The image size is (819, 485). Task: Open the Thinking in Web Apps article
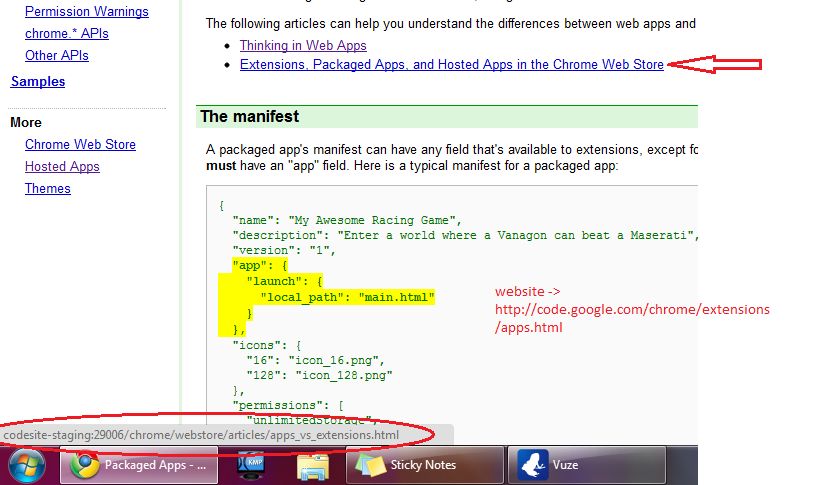pos(303,45)
